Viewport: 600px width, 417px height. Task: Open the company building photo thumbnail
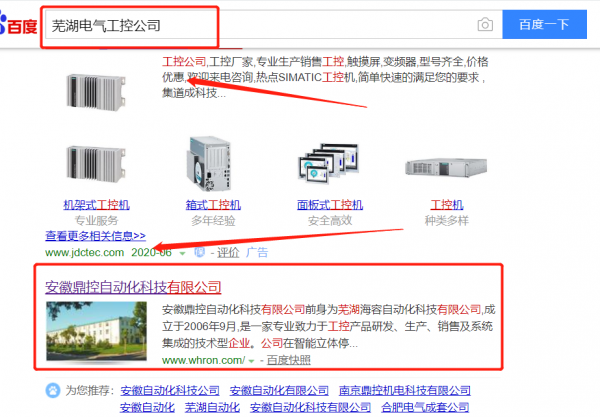pos(96,331)
